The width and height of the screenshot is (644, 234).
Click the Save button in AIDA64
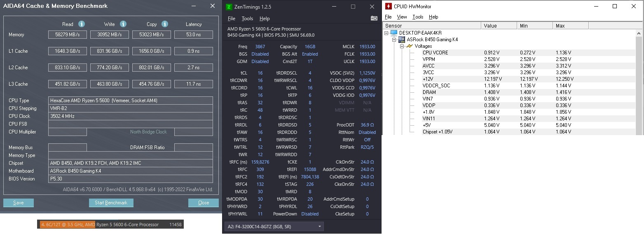tap(19, 203)
